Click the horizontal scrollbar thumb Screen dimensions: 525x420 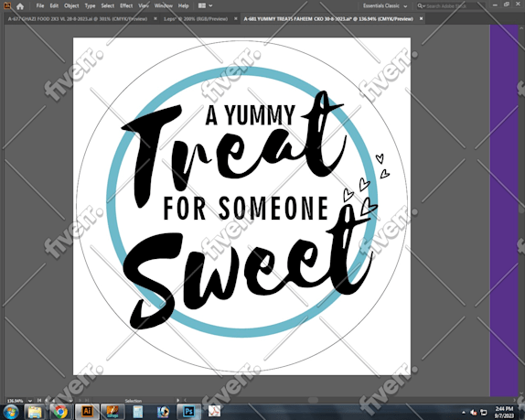coord(313,400)
